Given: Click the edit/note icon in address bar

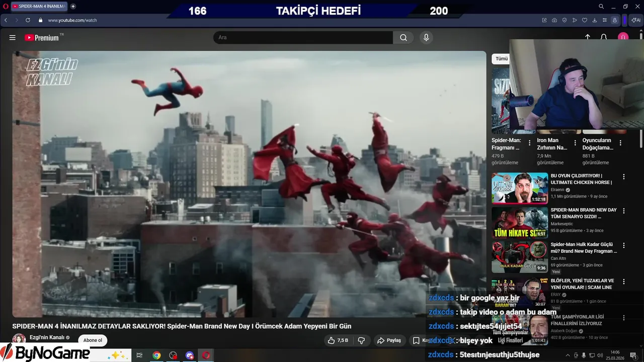Looking at the screenshot, I should coord(544,20).
